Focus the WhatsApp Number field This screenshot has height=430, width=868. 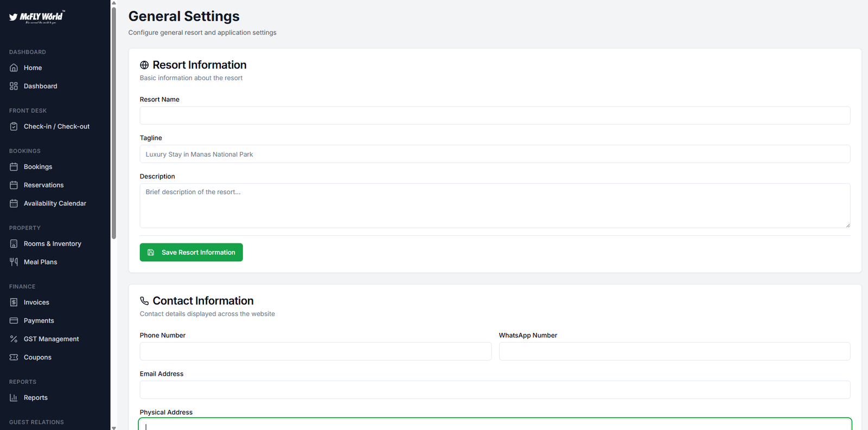(674, 351)
